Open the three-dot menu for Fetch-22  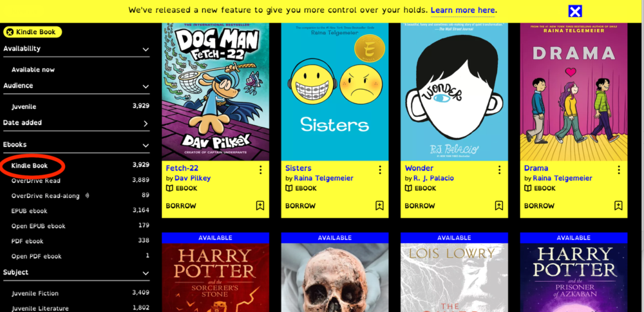(260, 170)
